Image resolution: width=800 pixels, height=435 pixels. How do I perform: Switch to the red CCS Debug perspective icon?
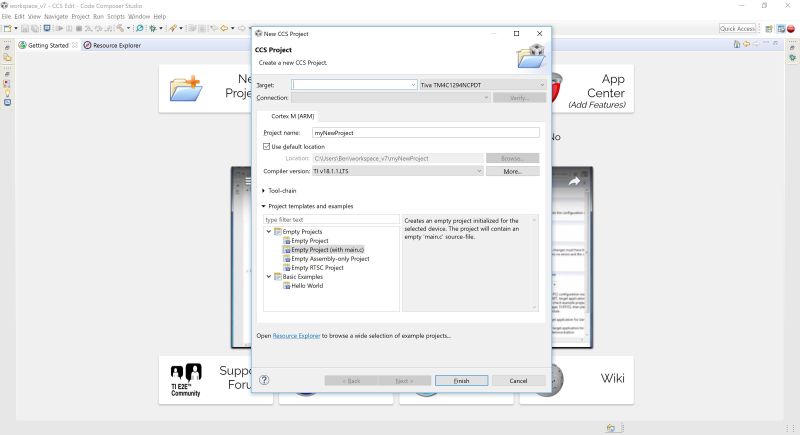(x=791, y=29)
